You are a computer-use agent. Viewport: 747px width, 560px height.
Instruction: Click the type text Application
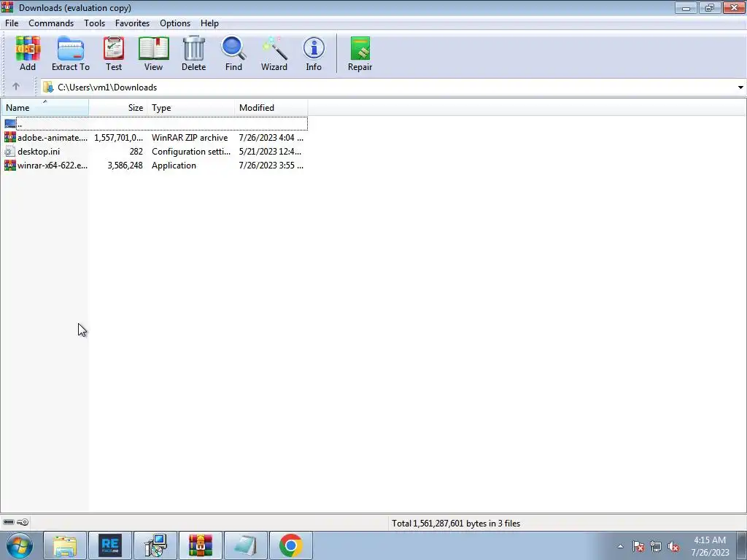point(174,166)
